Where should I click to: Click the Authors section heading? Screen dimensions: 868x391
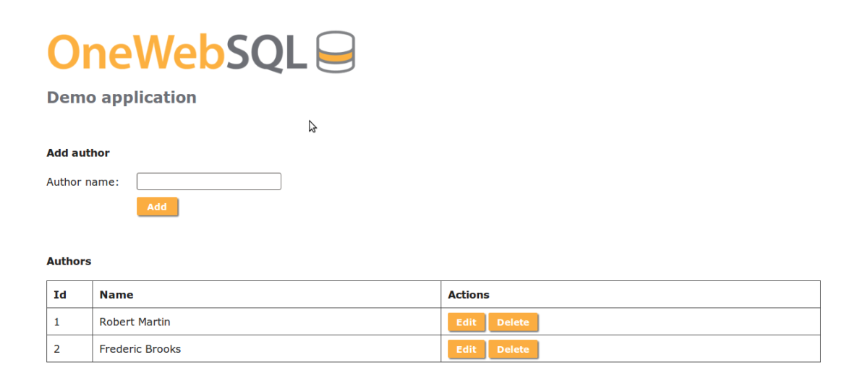click(x=69, y=262)
